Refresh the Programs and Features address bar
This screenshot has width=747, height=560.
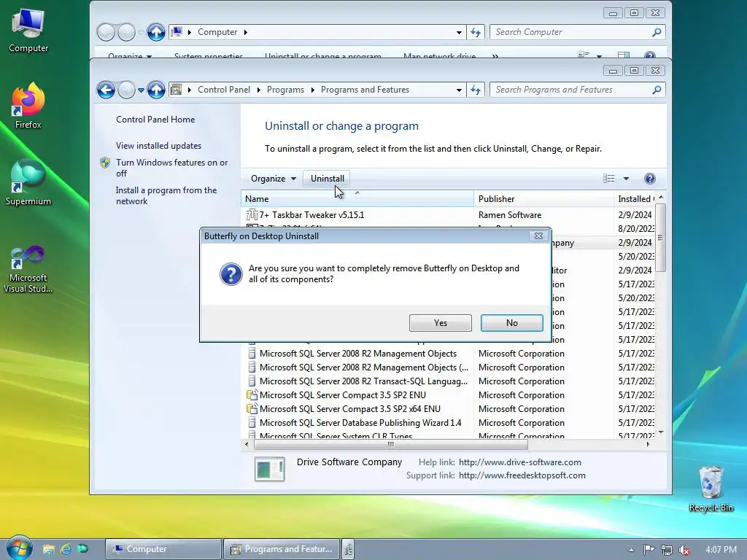(x=476, y=90)
